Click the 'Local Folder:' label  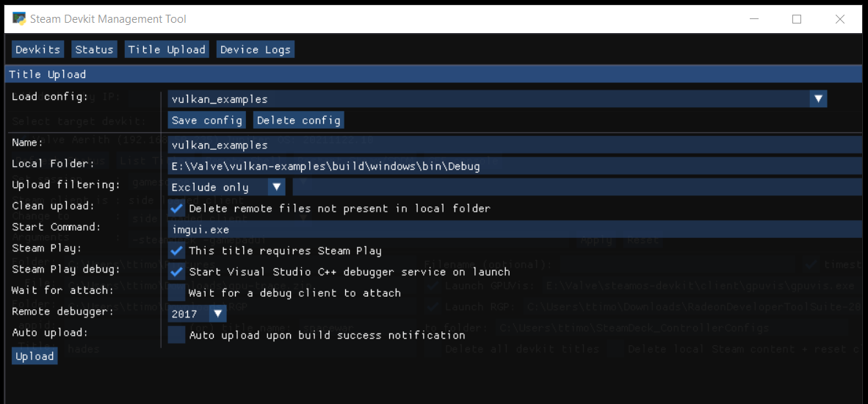tap(53, 164)
